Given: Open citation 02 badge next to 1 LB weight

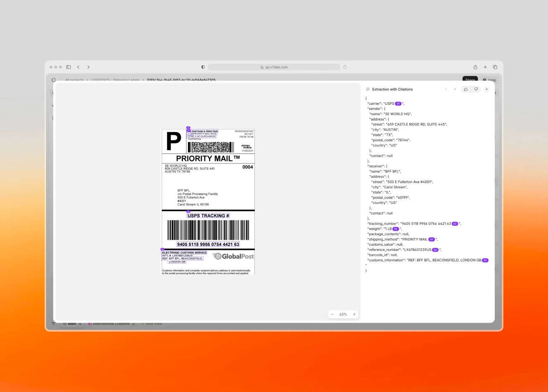Looking at the screenshot, I should click(x=396, y=229).
